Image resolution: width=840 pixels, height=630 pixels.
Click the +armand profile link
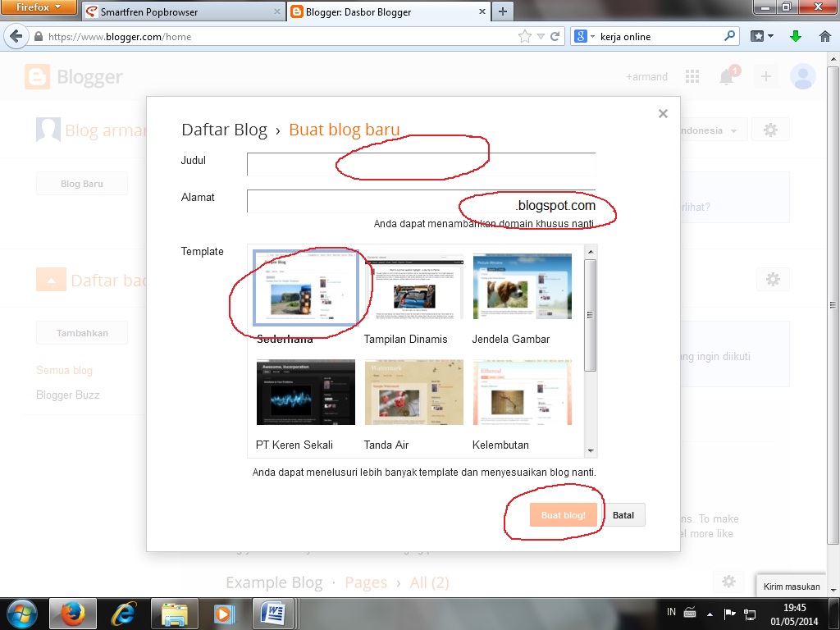click(646, 76)
